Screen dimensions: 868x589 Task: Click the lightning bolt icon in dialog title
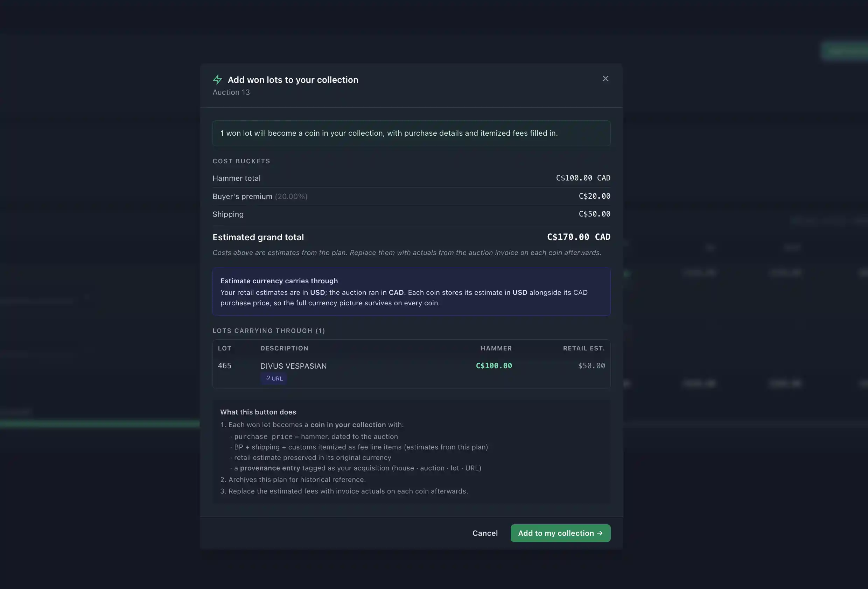[217, 79]
